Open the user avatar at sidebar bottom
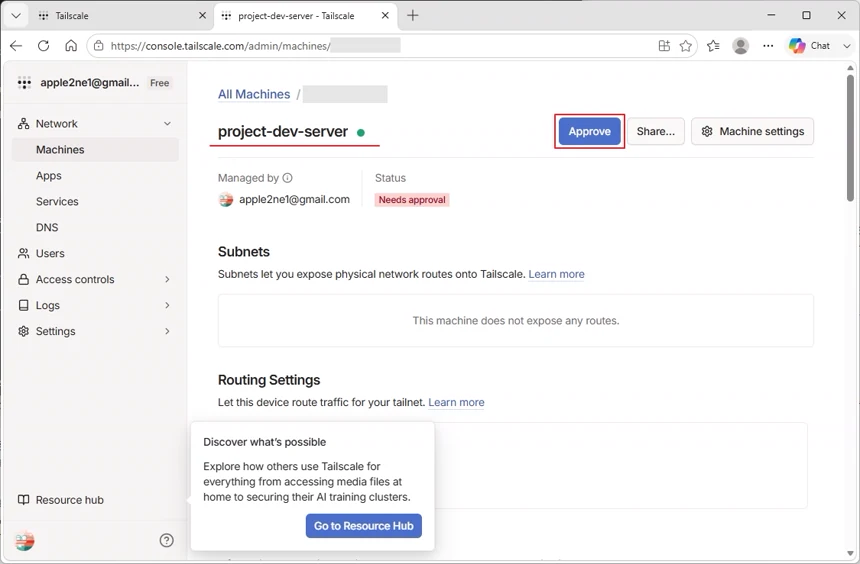 click(x=24, y=540)
